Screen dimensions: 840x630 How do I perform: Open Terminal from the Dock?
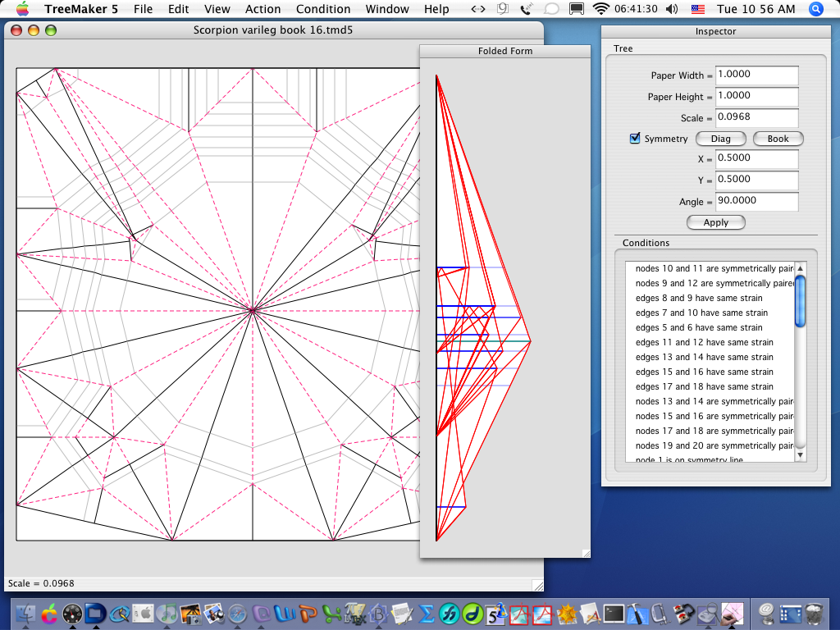tap(614, 614)
